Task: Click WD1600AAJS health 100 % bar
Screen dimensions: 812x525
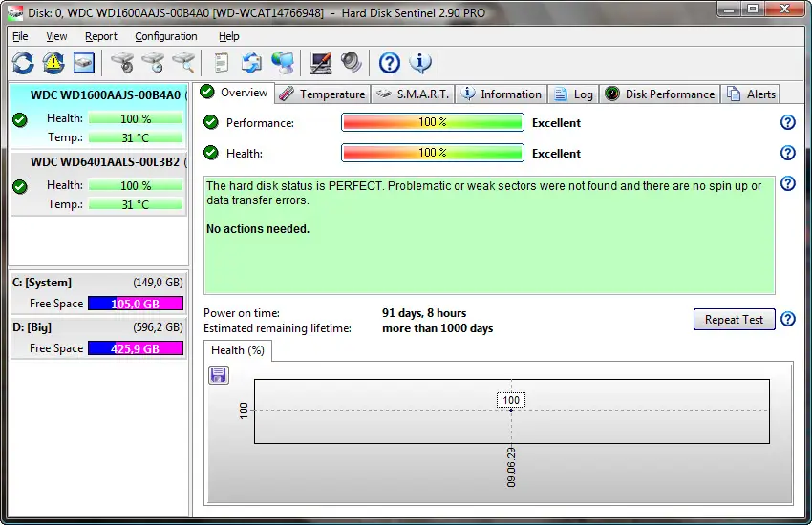Action: point(136,119)
